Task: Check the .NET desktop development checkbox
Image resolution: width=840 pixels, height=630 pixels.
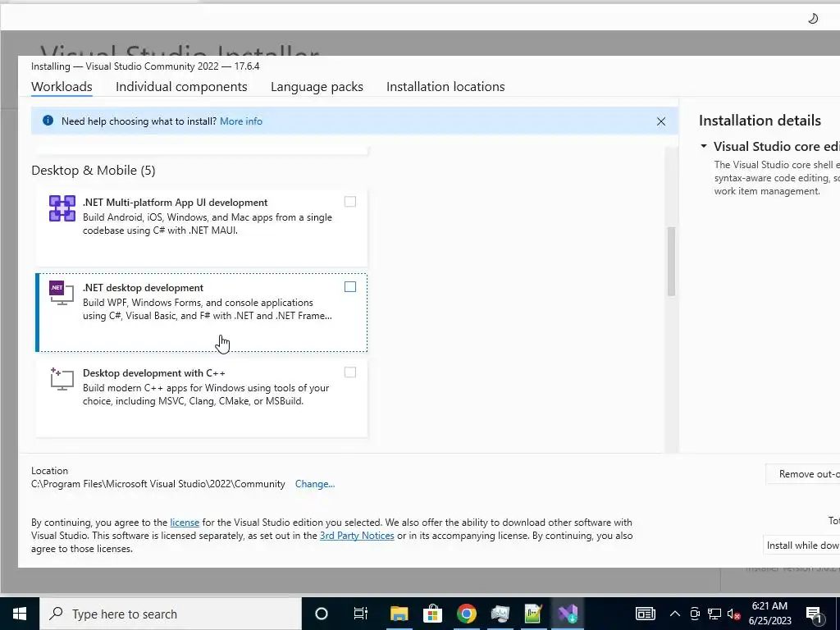Action: coord(349,286)
